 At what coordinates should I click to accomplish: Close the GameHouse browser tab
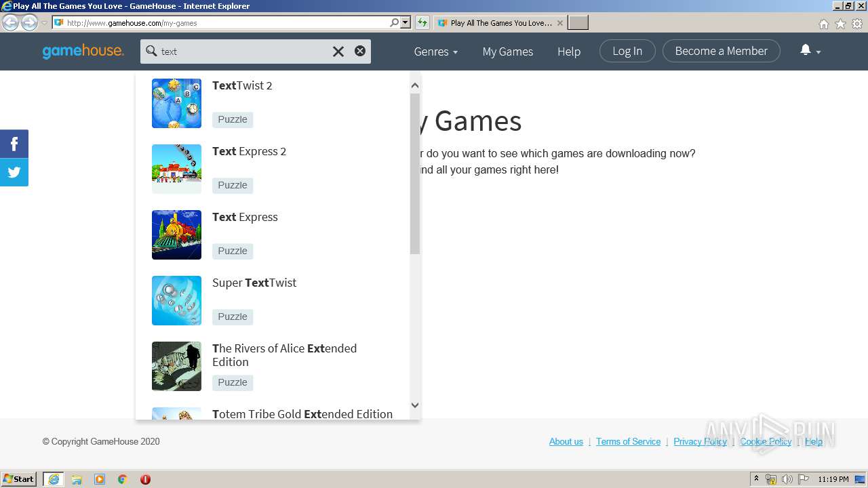pyautogui.click(x=559, y=23)
